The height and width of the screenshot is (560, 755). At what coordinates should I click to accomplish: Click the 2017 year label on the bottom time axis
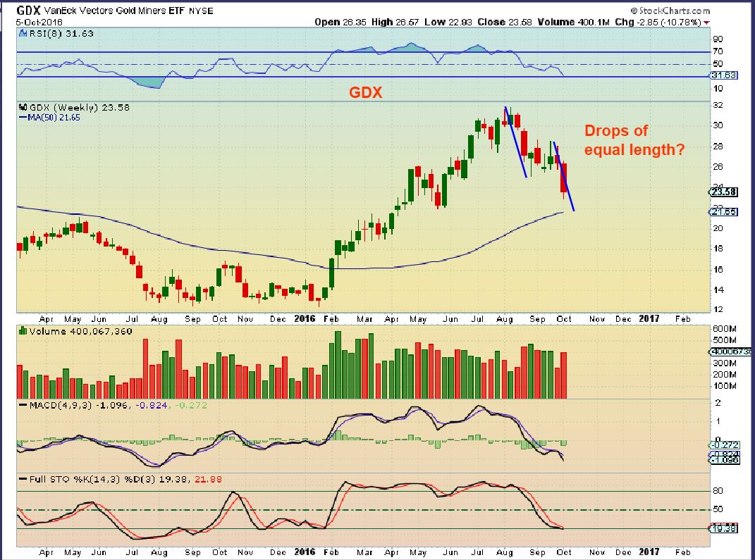(x=649, y=552)
